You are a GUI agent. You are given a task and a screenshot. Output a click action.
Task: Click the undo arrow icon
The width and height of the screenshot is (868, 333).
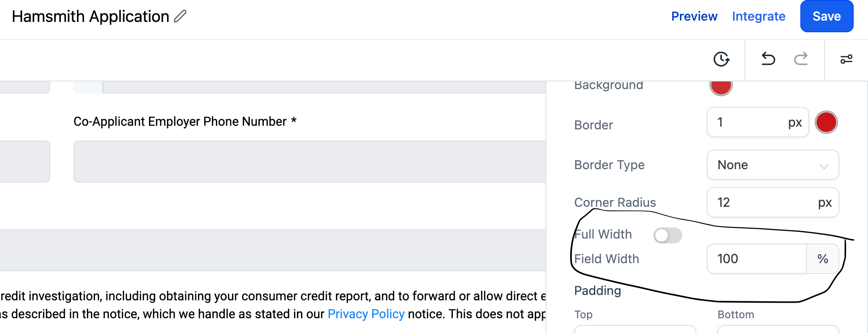[768, 59]
